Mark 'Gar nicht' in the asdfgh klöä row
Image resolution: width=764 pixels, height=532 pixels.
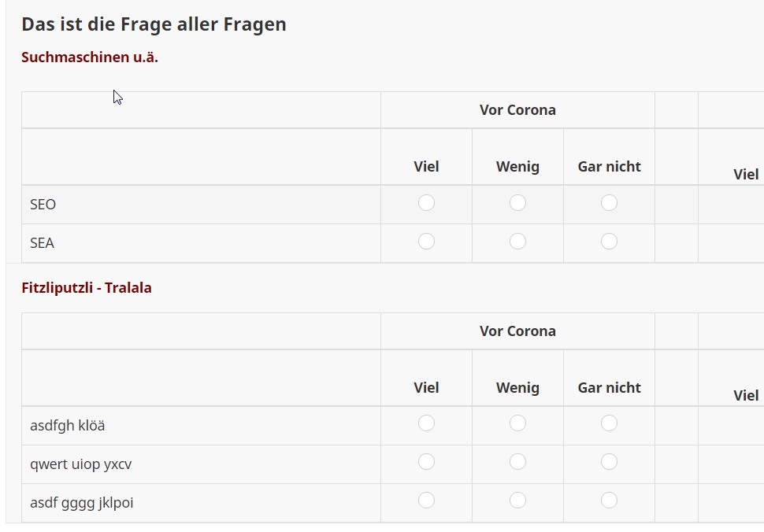pos(609,423)
